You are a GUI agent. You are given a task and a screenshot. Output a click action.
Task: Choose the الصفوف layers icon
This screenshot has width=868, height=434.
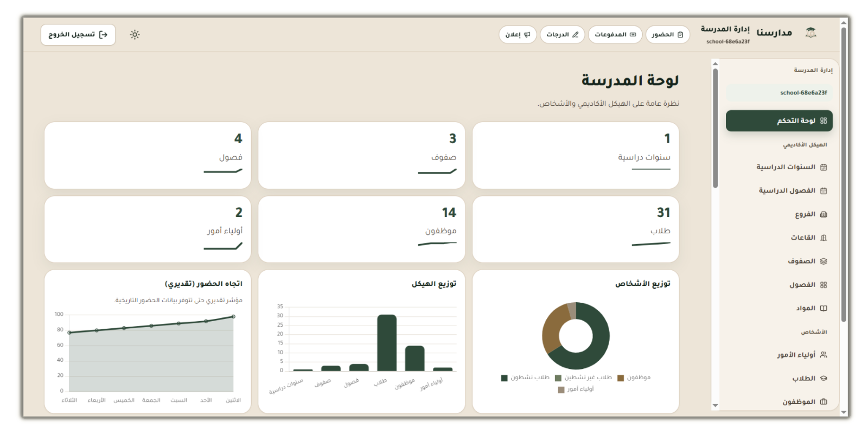click(824, 261)
